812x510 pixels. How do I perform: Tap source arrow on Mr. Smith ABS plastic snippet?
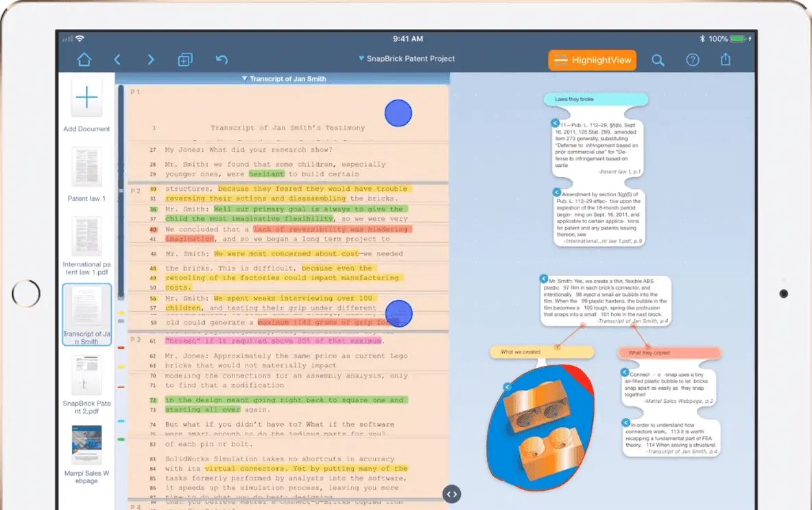[x=544, y=279]
